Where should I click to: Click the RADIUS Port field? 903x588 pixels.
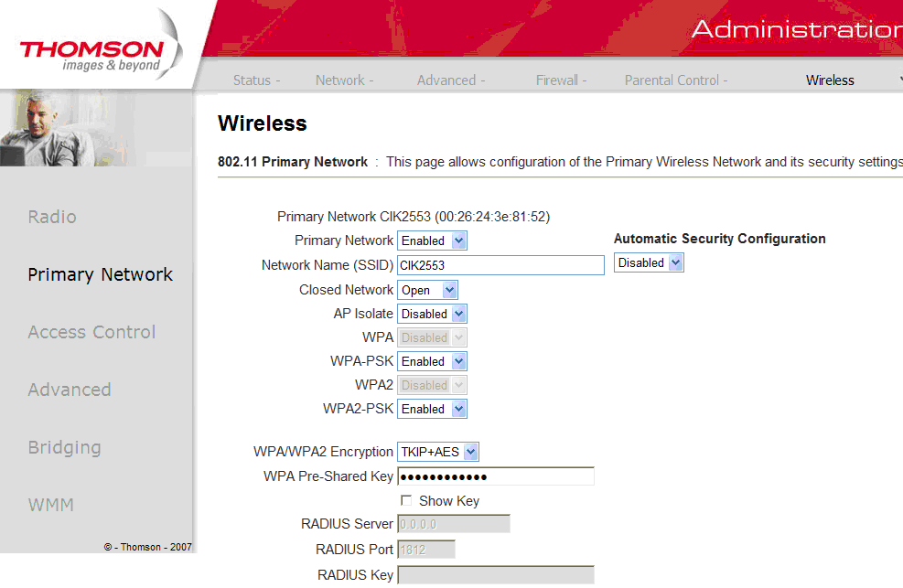pos(426,550)
